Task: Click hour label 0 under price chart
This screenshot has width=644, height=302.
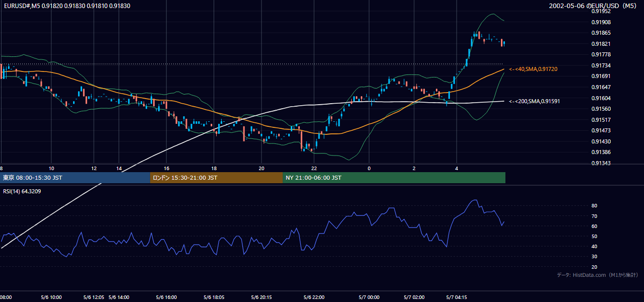Action: (x=369, y=168)
